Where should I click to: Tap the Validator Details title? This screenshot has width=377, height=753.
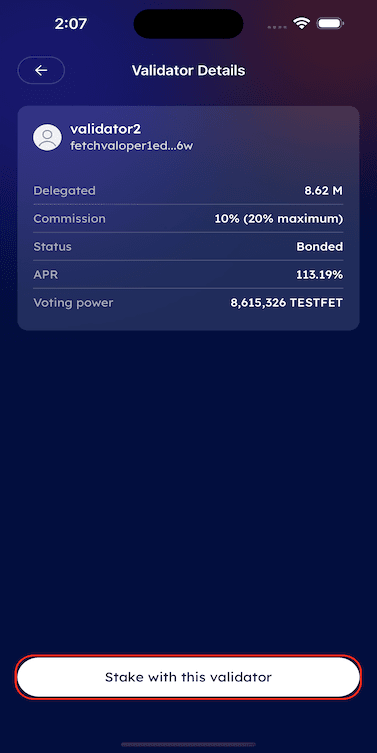coord(188,71)
